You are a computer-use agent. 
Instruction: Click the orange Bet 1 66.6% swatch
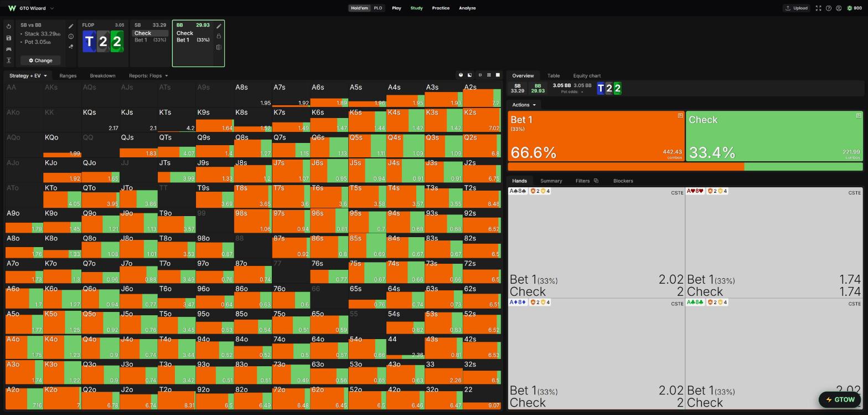point(596,136)
